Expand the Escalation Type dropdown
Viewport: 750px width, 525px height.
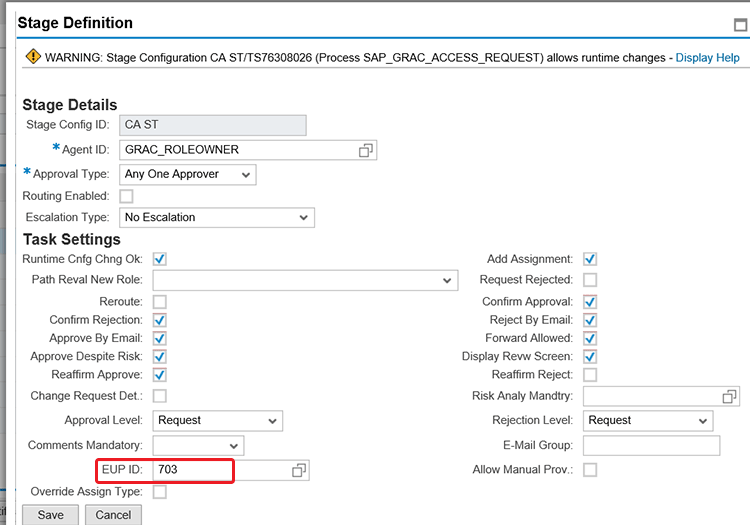(x=216, y=217)
